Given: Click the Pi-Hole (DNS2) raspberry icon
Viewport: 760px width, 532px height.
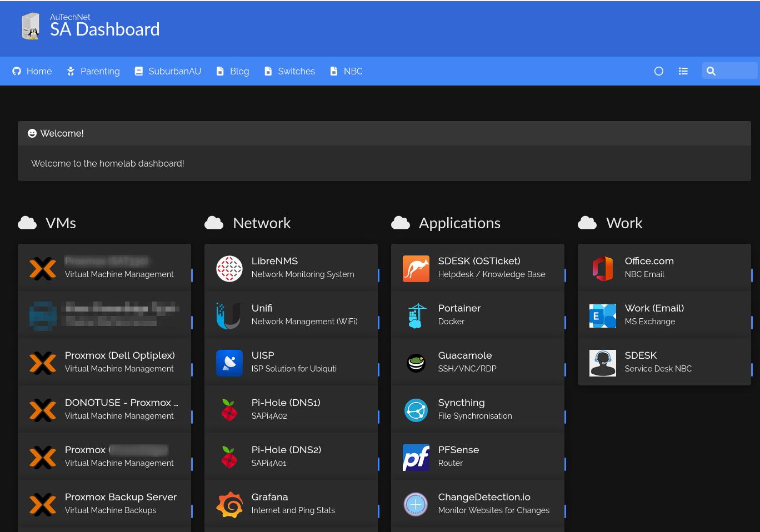Looking at the screenshot, I should tap(229, 458).
